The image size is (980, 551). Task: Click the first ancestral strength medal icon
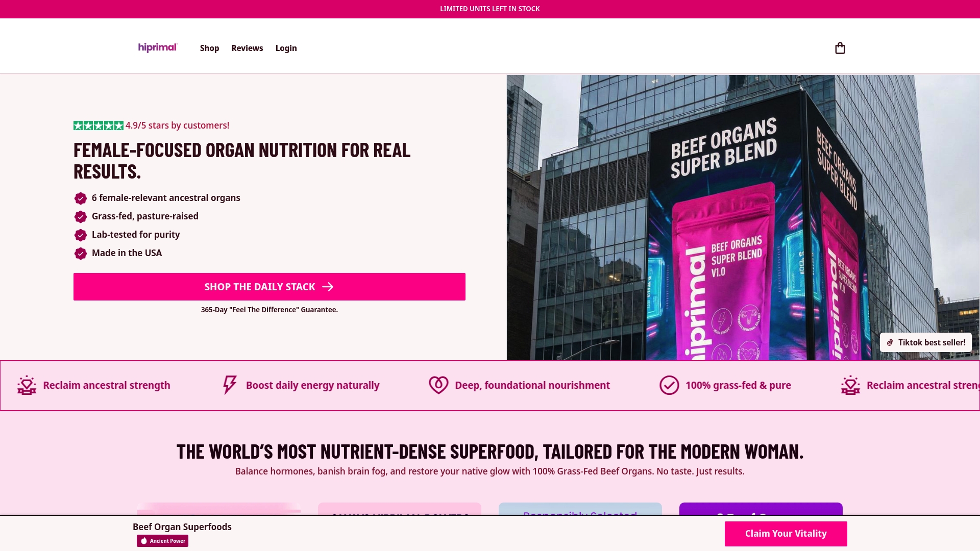click(x=27, y=385)
